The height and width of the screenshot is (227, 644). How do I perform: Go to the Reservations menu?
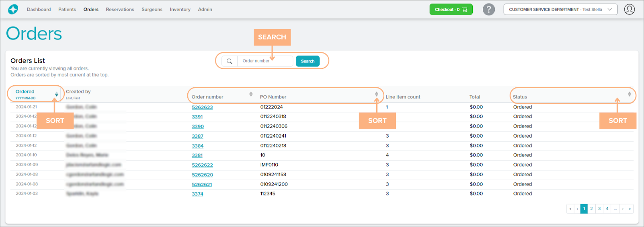(120, 9)
